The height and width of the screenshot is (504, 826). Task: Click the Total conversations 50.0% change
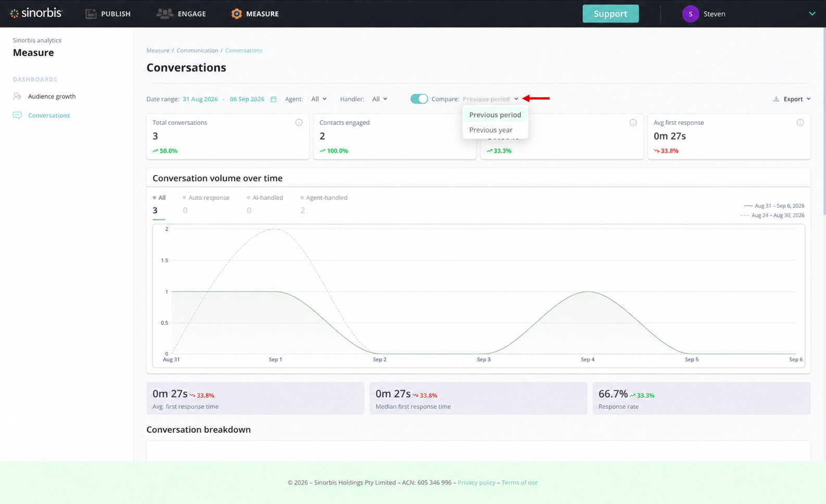[x=165, y=151]
